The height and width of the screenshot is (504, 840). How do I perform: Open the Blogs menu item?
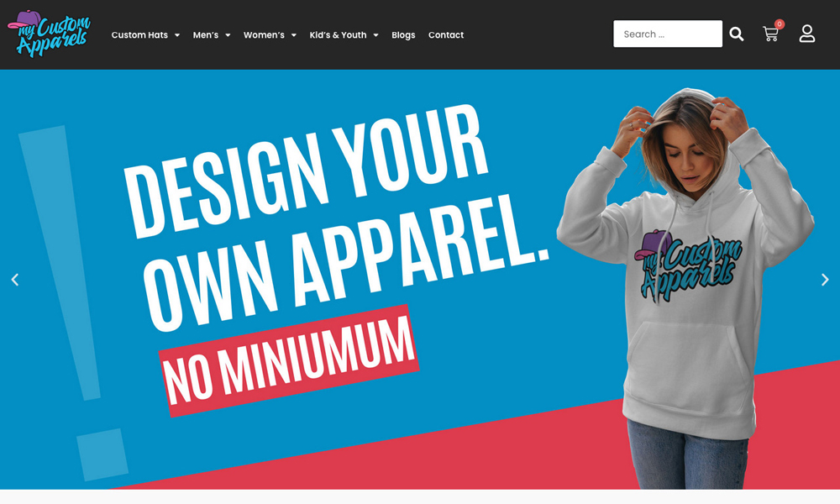click(403, 34)
